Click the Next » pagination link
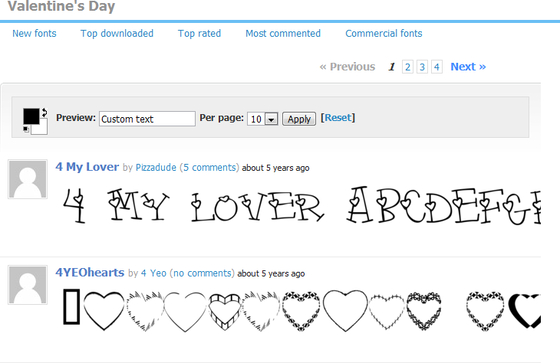The height and width of the screenshot is (363, 560). (x=468, y=66)
